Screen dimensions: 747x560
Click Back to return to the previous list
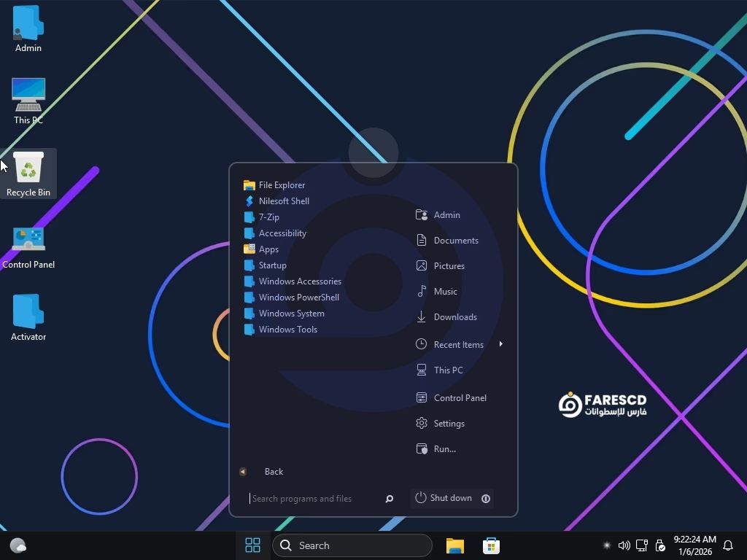click(273, 472)
